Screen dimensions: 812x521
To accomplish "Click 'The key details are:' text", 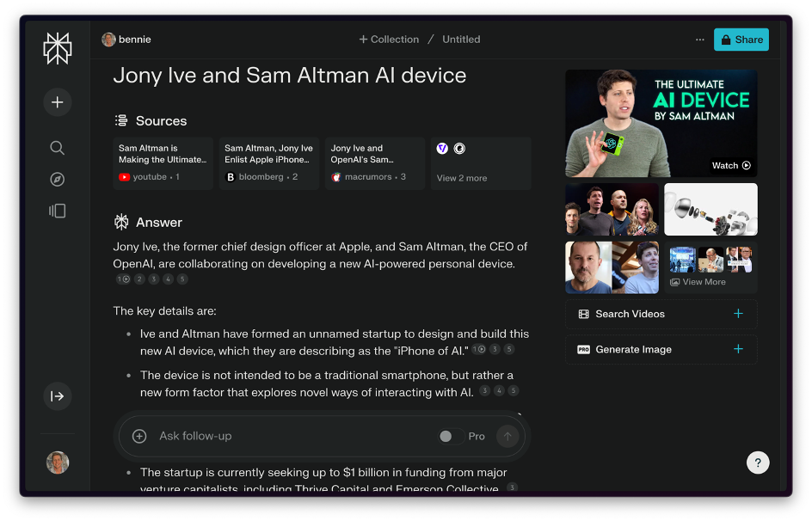I will pos(164,311).
